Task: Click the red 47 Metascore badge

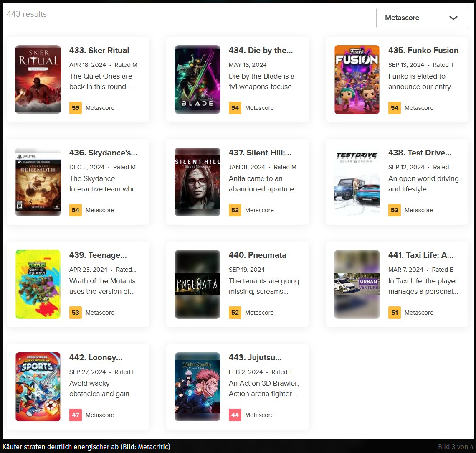Action: pyautogui.click(x=76, y=415)
